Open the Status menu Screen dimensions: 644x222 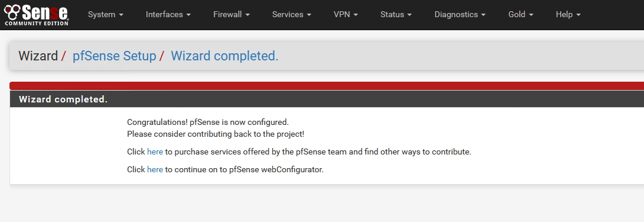coord(396,14)
